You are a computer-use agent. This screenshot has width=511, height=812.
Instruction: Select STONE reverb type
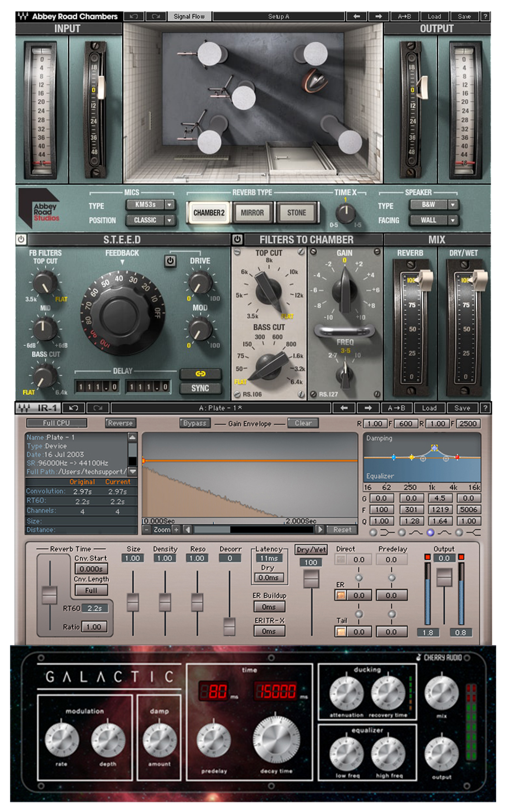click(x=296, y=213)
